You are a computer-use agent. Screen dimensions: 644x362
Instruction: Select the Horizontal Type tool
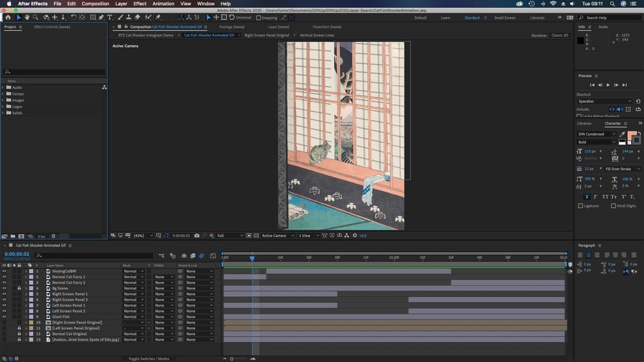coord(109,17)
